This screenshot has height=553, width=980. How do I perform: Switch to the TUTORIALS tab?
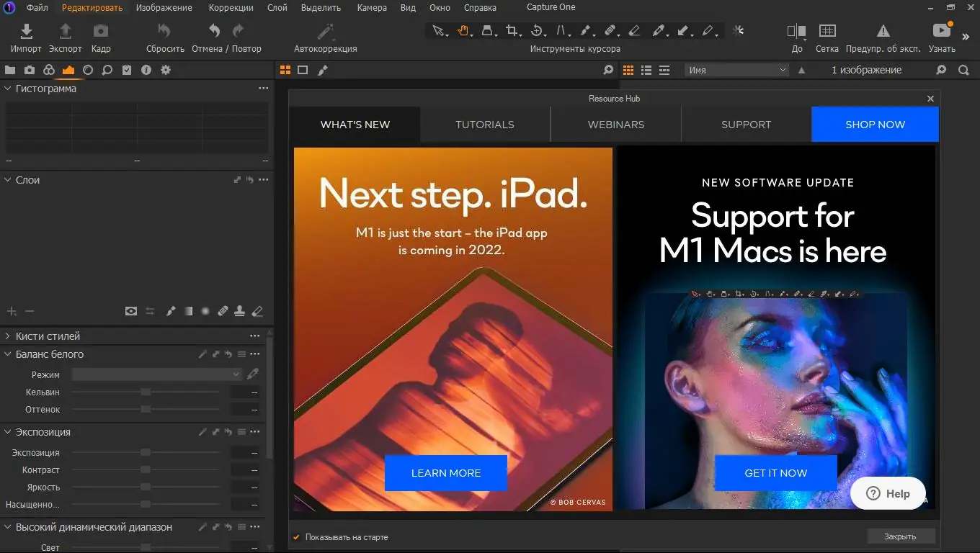(x=485, y=125)
